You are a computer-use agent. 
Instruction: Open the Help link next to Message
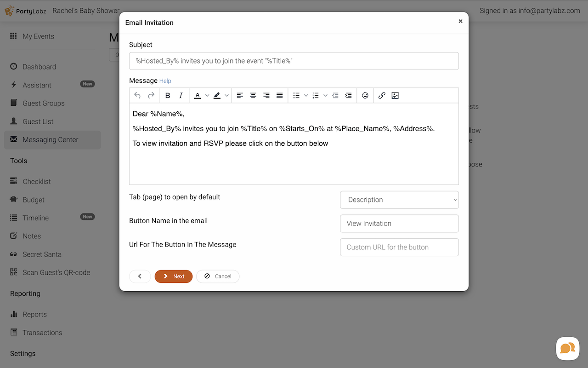point(165,81)
